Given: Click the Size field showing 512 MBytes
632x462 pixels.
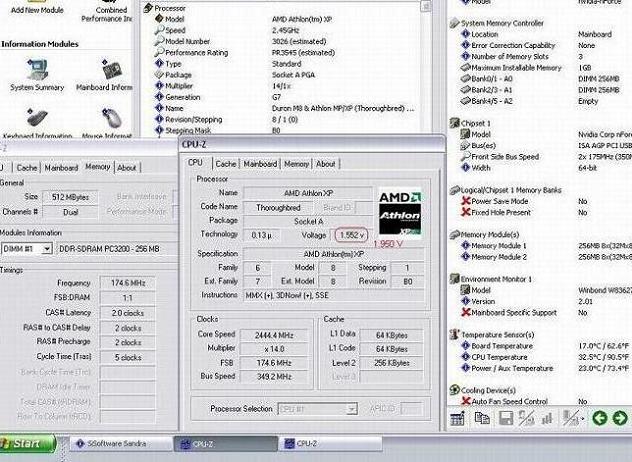Looking at the screenshot, I should (x=70, y=197).
